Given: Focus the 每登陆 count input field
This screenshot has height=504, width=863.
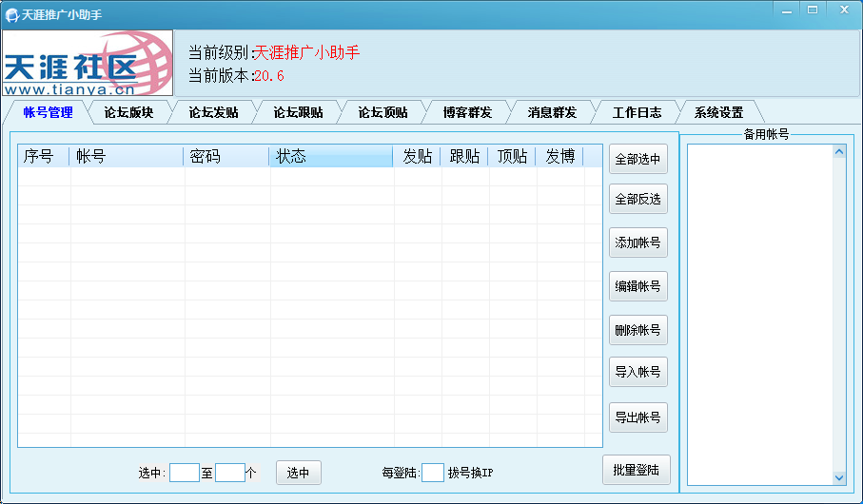Looking at the screenshot, I should pos(433,473).
